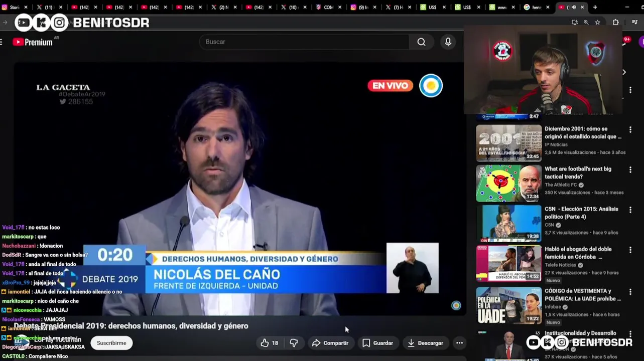Open the Telefe Noticias channel link
644x361 pixels.
[560, 265]
